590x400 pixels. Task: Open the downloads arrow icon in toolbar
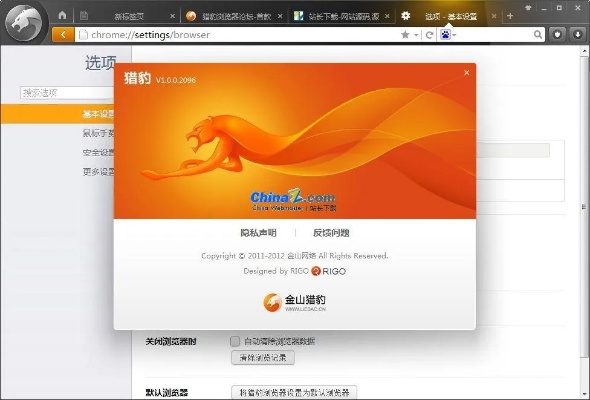[x=578, y=35]
